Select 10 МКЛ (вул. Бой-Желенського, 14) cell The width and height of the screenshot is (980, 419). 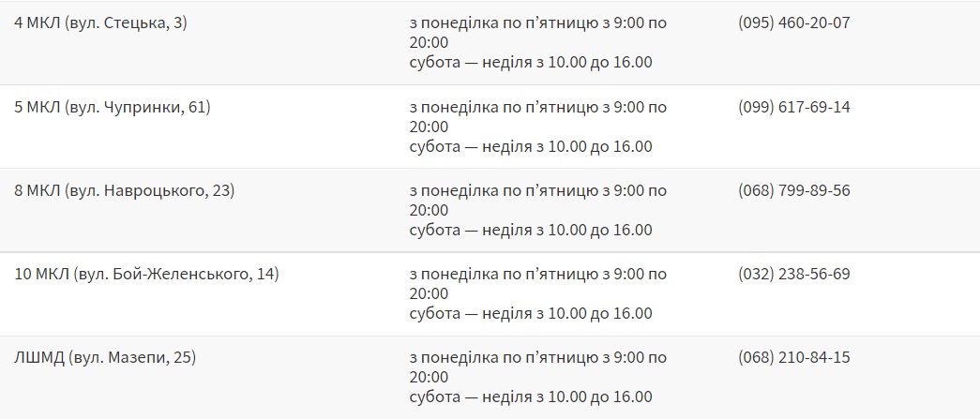tap(146, 274)
